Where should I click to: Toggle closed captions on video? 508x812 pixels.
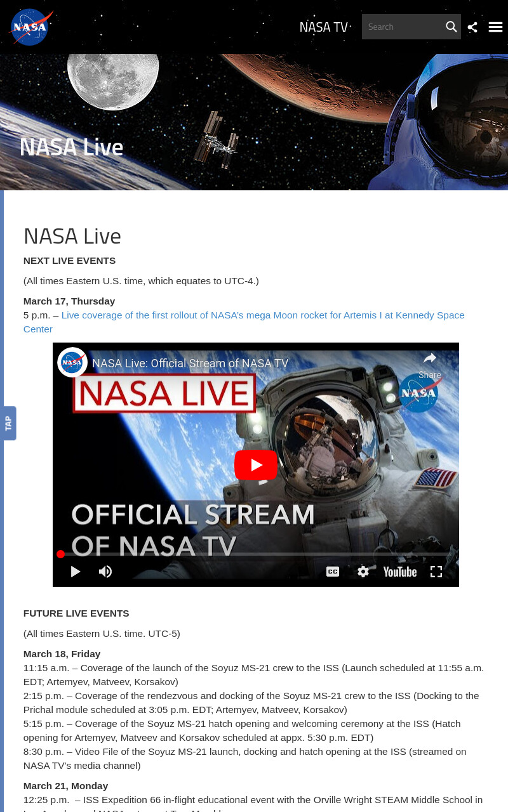click(333, 572)
